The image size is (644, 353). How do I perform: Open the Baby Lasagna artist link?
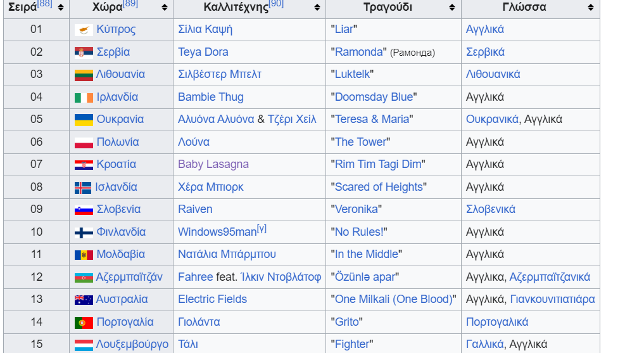pyautogui.click(x=213, y=165)
